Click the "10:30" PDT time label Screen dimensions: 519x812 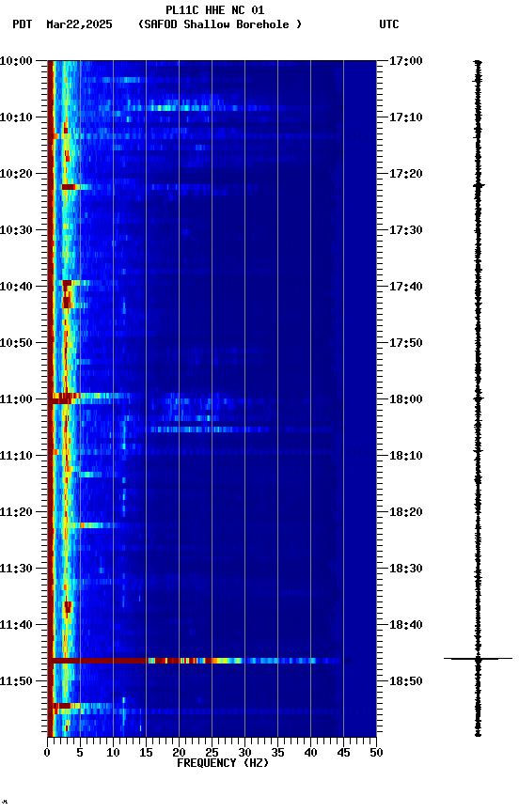tap(16, 230)
